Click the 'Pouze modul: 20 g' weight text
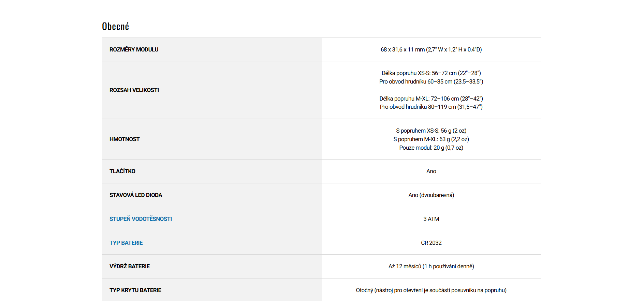The width and height of the screenshot is (644, 301). pyautogui.click(x=431, y=148)
